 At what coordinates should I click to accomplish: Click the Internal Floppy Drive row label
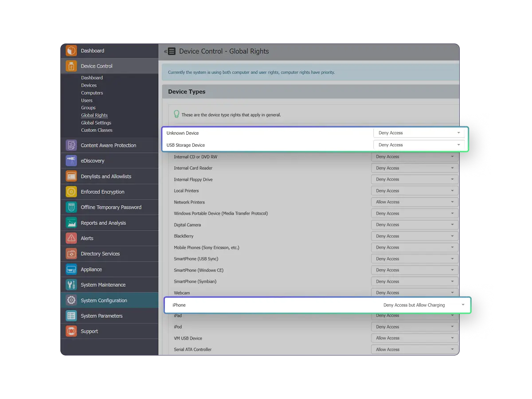193,180
